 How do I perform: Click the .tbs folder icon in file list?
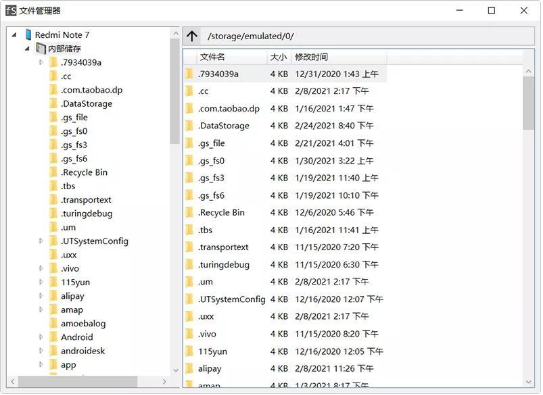[189, 230]
